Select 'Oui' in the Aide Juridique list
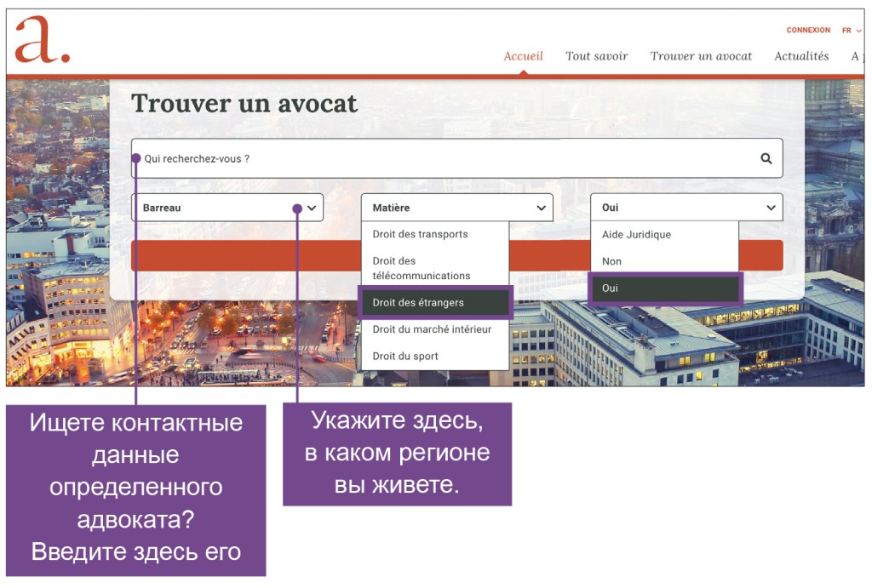The width and height of the screenshot is (872, 588). point(666,288)
